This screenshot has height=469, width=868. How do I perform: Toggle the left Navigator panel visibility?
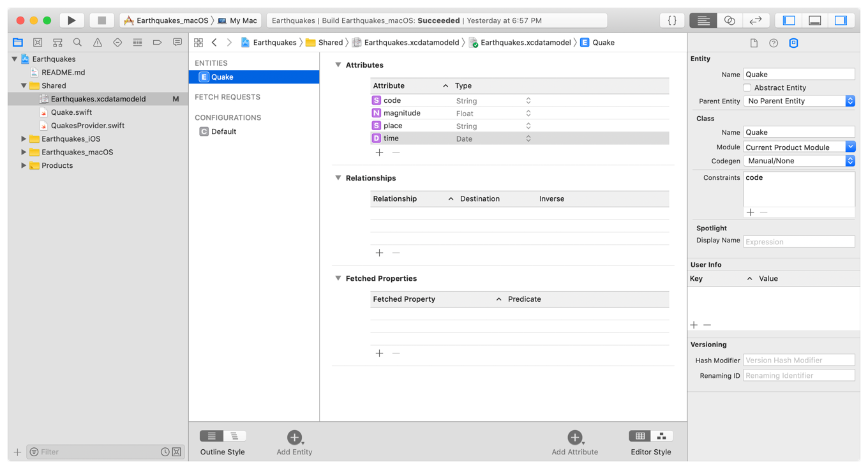pyautogui.click(x=789, y=20)
